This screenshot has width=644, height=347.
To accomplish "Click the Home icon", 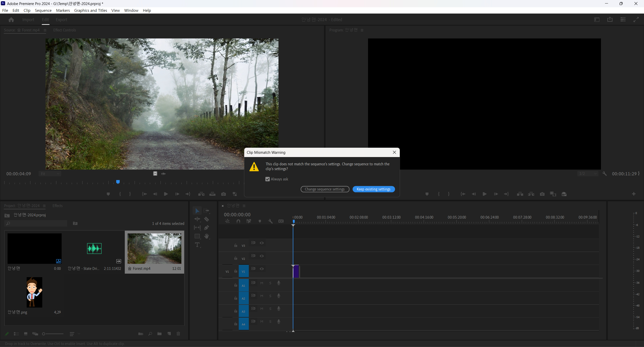I will [11, 20].
